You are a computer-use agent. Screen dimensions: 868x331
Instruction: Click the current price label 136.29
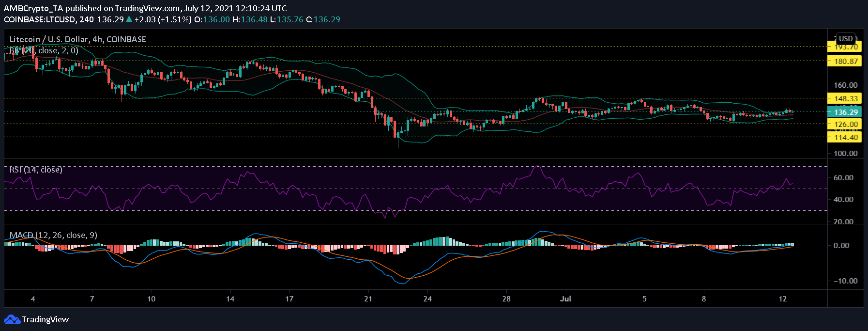pyautogui.click(x=845, y=112)
